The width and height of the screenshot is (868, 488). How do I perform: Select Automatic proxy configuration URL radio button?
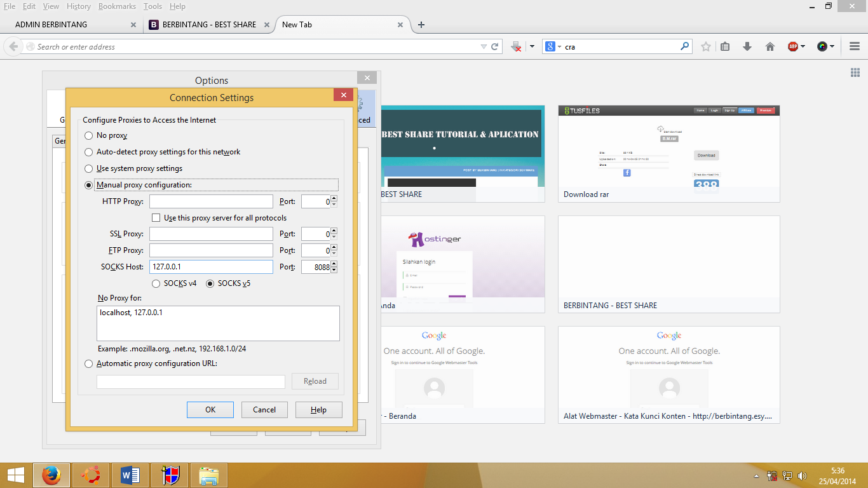(x=89, y=363)
